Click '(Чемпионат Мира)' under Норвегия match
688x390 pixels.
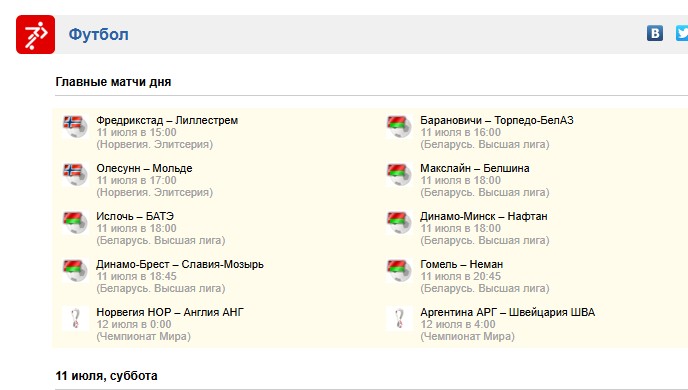[x=143, y=336]
